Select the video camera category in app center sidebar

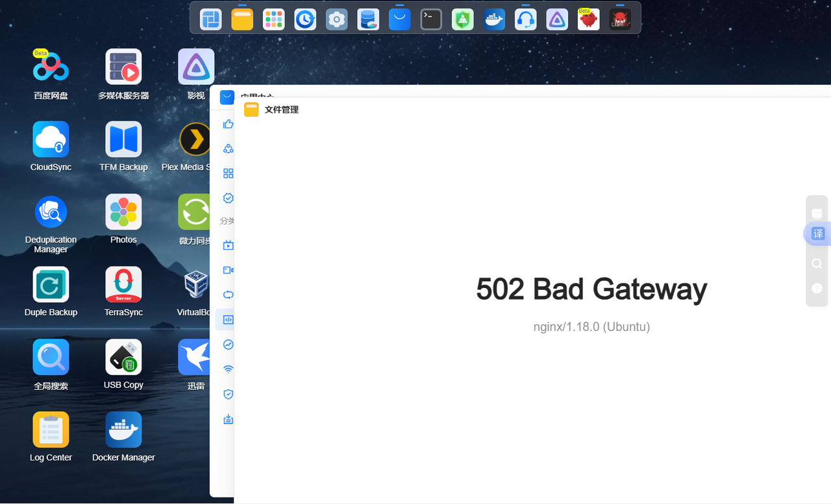228,270
